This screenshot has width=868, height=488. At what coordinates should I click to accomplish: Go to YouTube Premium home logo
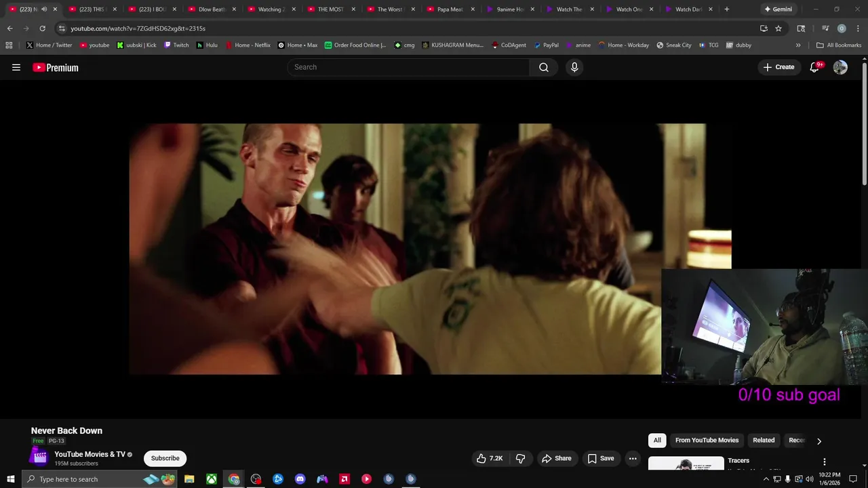click(x=56, y=67)
